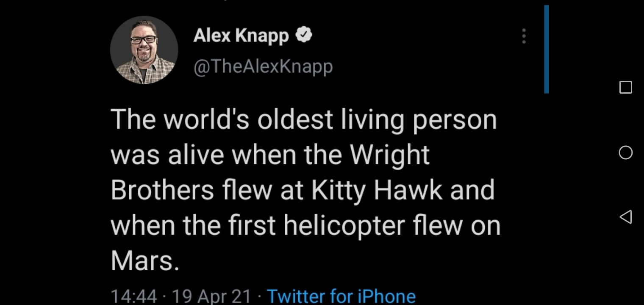Screen dimensions: 644x305
Task: Tap the Android back triangle
Action: [x=625, y=217]
